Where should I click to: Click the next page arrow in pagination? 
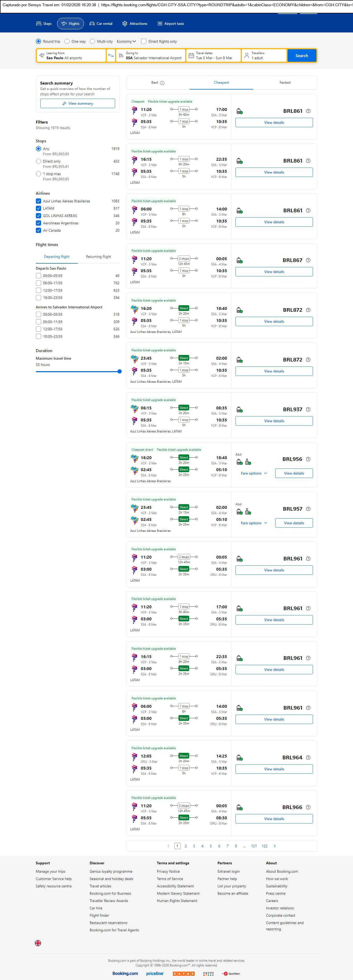pos(275,846)
